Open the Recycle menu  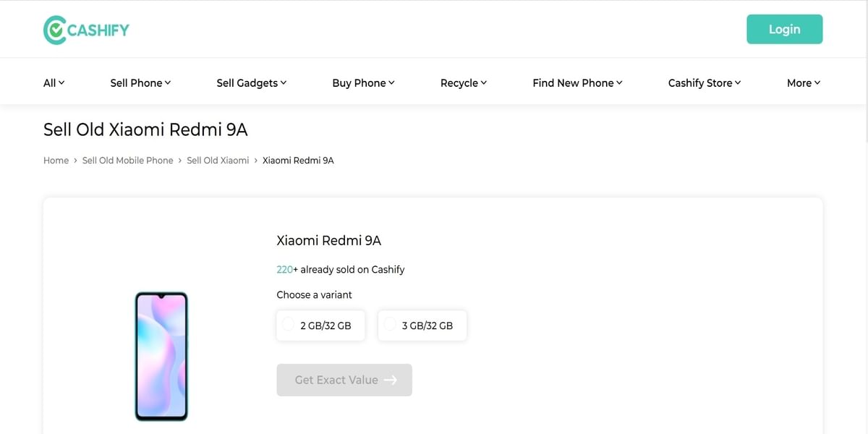pyautogui.click(x=464, y=82)
